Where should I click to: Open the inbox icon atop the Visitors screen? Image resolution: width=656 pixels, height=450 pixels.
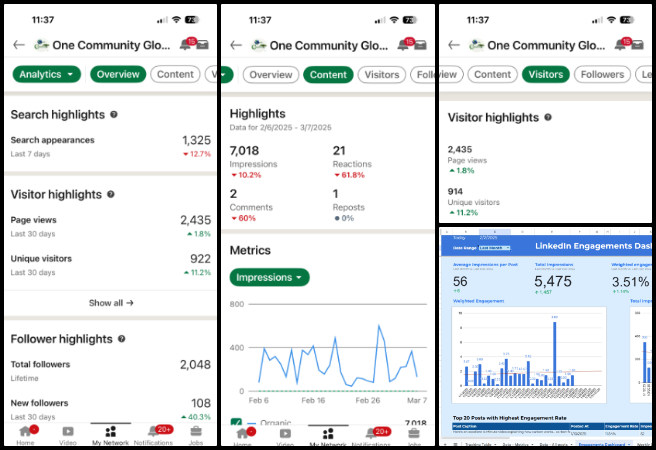pos(637,44)
